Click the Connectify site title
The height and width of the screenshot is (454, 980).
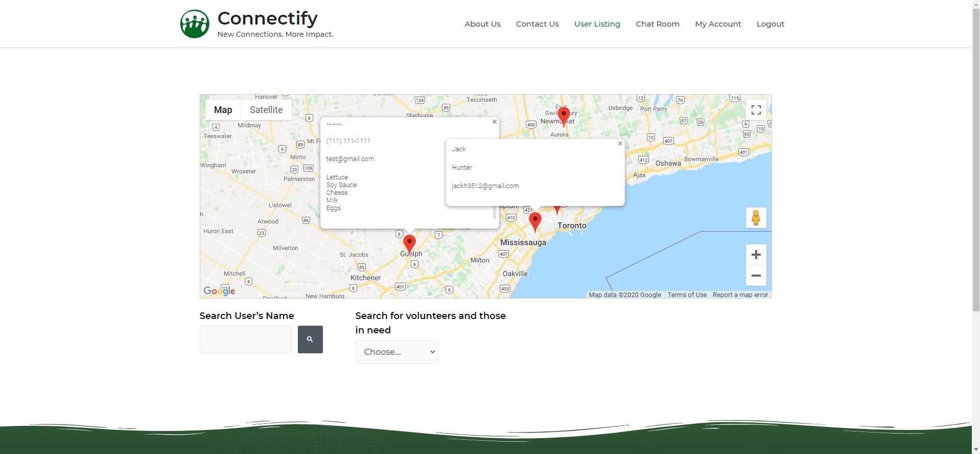coord(267,18)
